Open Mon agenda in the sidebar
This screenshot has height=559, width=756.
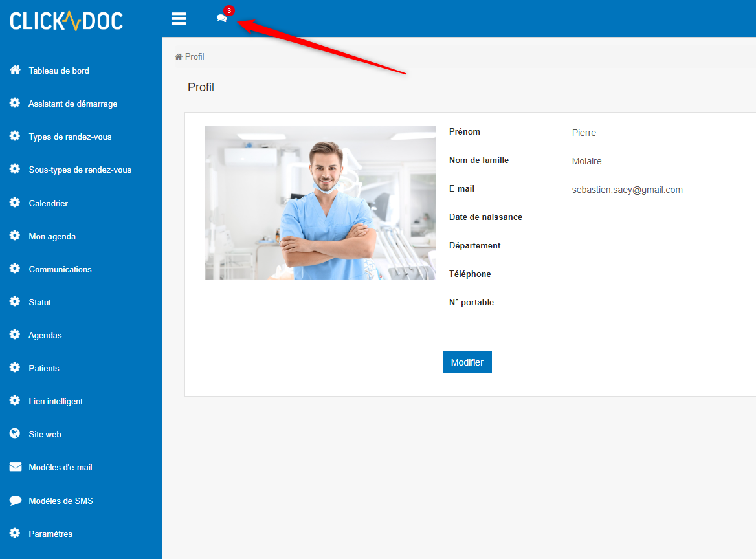pos(52,236)
